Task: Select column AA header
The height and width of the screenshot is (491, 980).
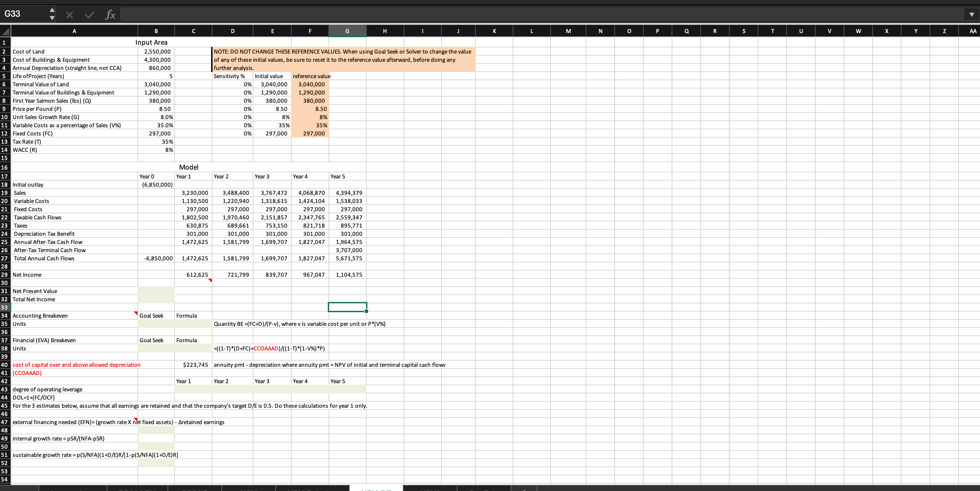Action: pyautogui.click(x=972, y=31)
